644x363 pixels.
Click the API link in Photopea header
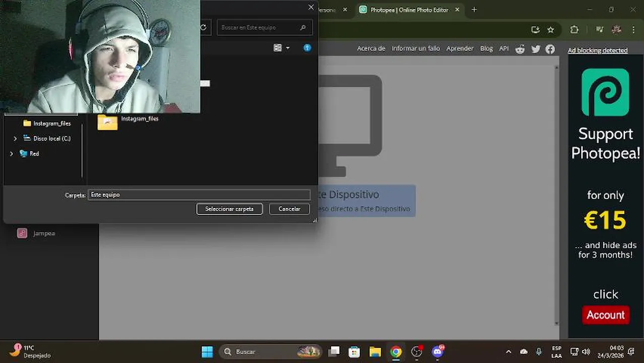tap(504, 48)
